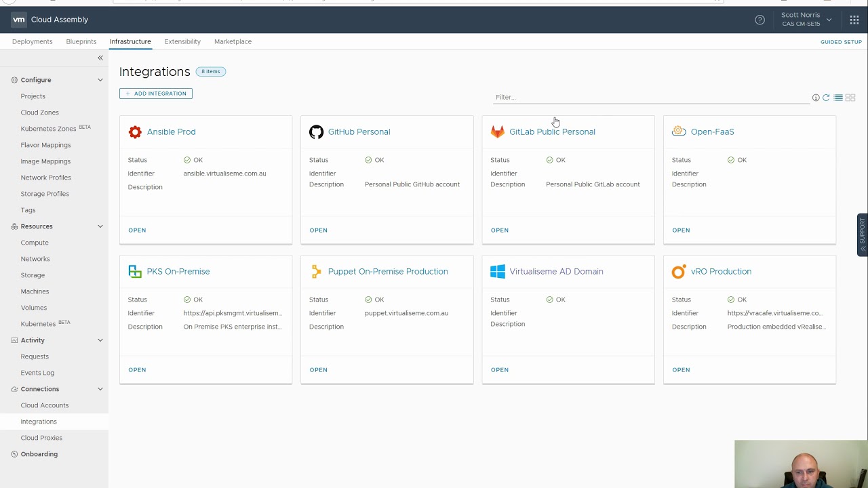The height and width of the screenshot is (488, 868).
Task: Open Flavor Mappings
Action: [45, 145]
